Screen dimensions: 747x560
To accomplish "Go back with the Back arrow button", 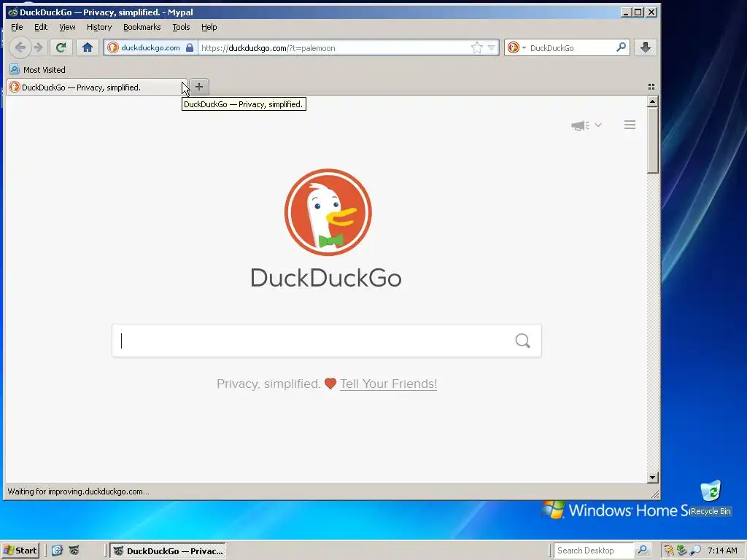I will point(20,47).
